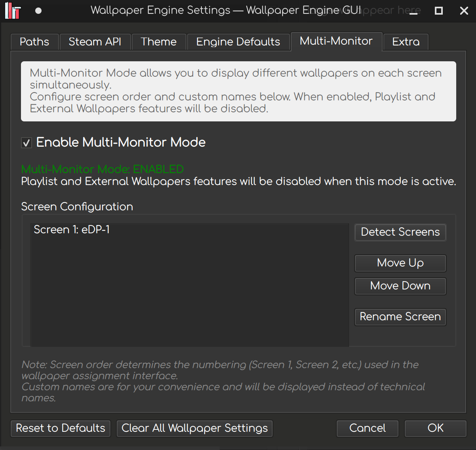This screenshot has height=450, width=476.
Task: Switch to the Steam API tab
Action: (x=95, y=42)
